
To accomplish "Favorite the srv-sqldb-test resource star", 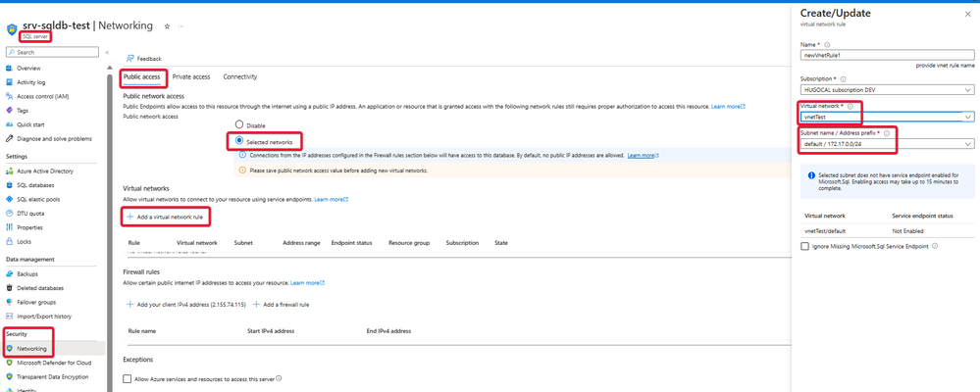I will pos(167,26).
